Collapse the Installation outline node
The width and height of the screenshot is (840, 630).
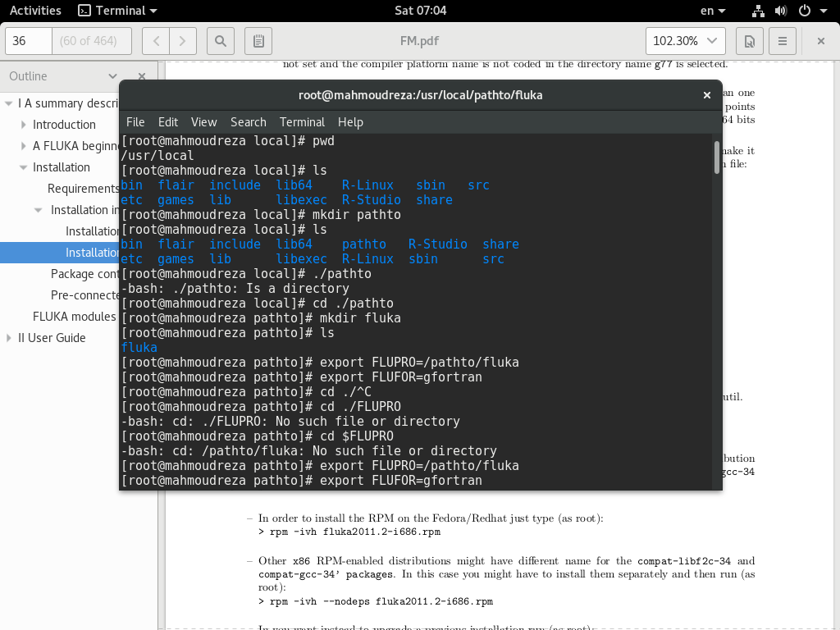click(x=24, y=167)
